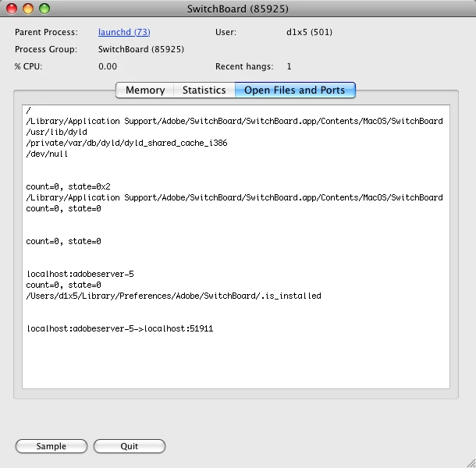Click the line /usr/lib/dyld

56,132
